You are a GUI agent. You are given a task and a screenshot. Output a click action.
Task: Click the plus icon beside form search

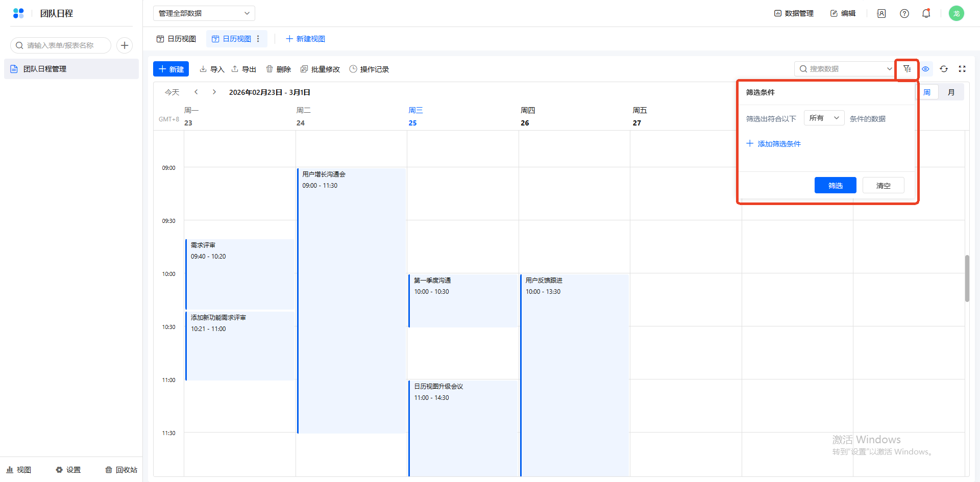125,45
